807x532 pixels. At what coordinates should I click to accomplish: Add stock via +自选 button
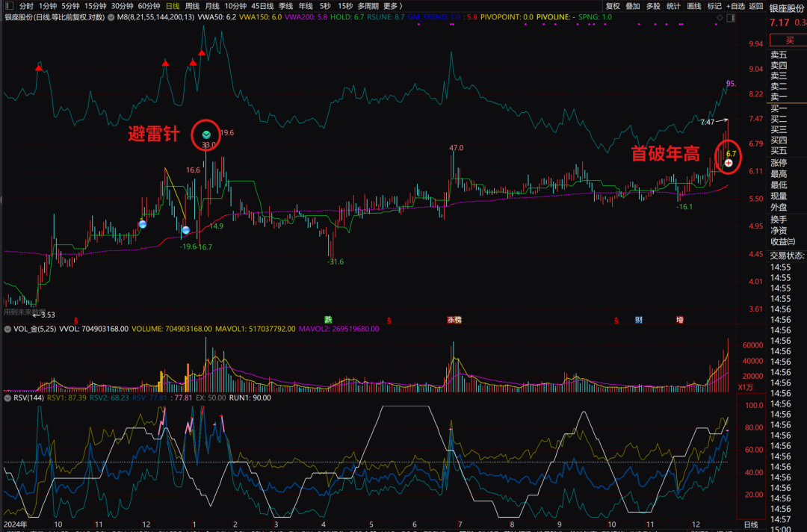click(x=735, y=6)
